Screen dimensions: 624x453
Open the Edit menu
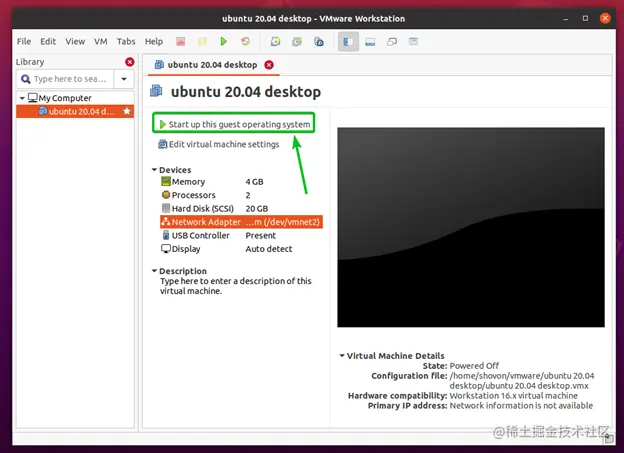point(48,41)
